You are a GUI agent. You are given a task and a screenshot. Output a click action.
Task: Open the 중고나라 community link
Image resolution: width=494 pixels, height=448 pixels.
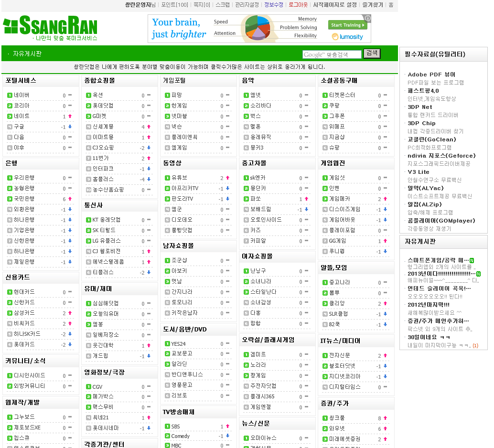click(339, 282)
